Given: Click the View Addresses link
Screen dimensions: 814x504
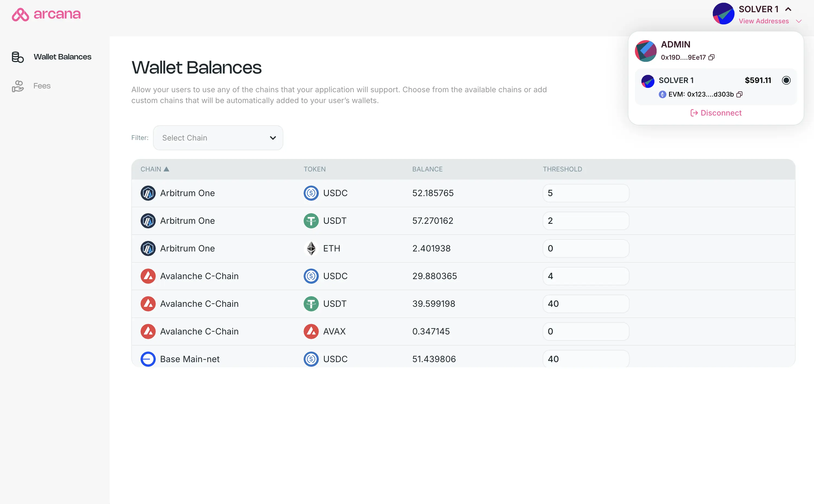Looking at the screenshot, I should (x=764, y=21).
